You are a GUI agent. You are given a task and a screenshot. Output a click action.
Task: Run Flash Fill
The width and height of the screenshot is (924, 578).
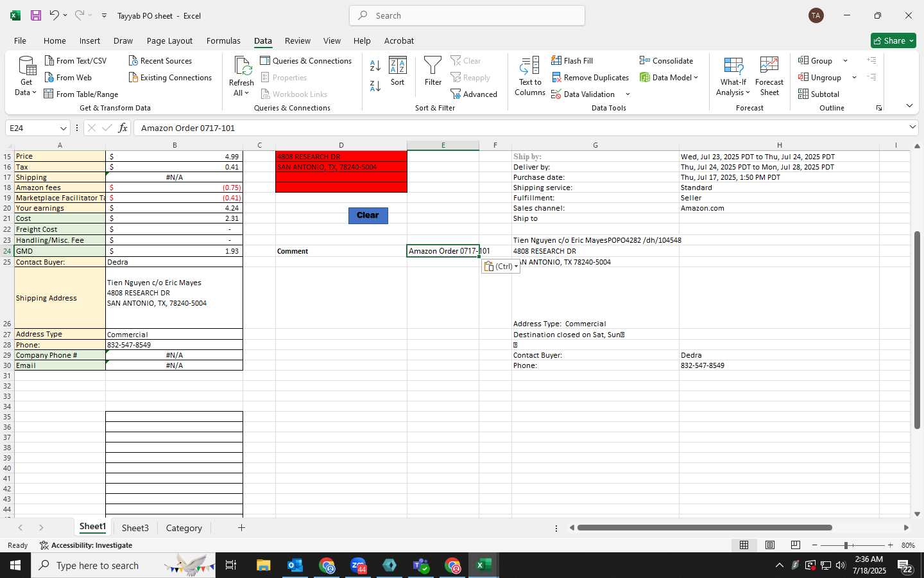[x=572, y=60]
